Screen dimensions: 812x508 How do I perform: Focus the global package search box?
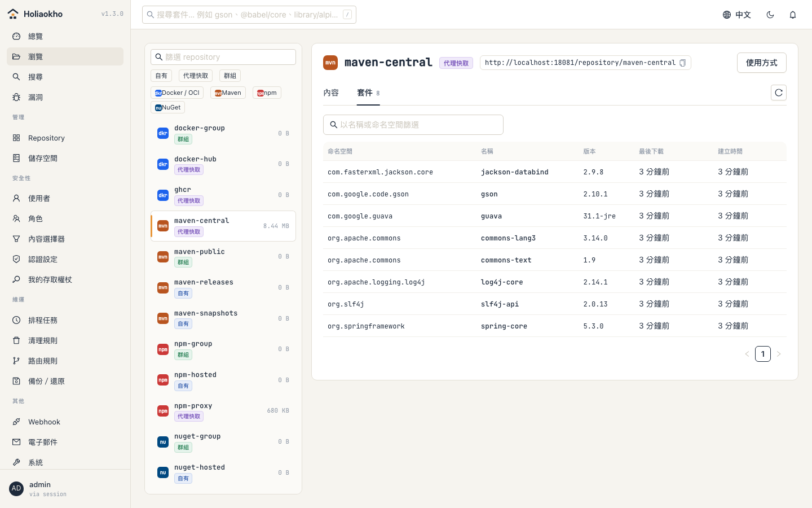coord(249,15)
